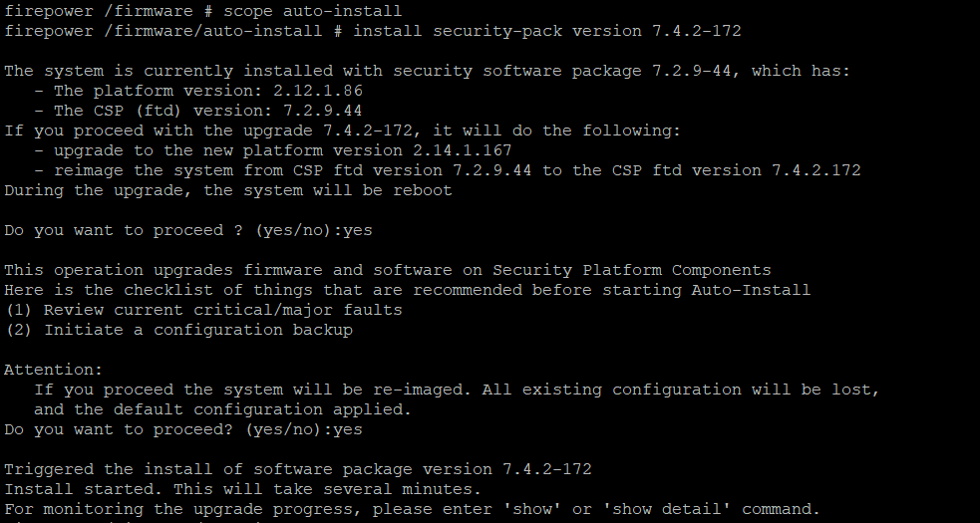Click the new platform version 2.14.1.167

click(x=462, y=151)
